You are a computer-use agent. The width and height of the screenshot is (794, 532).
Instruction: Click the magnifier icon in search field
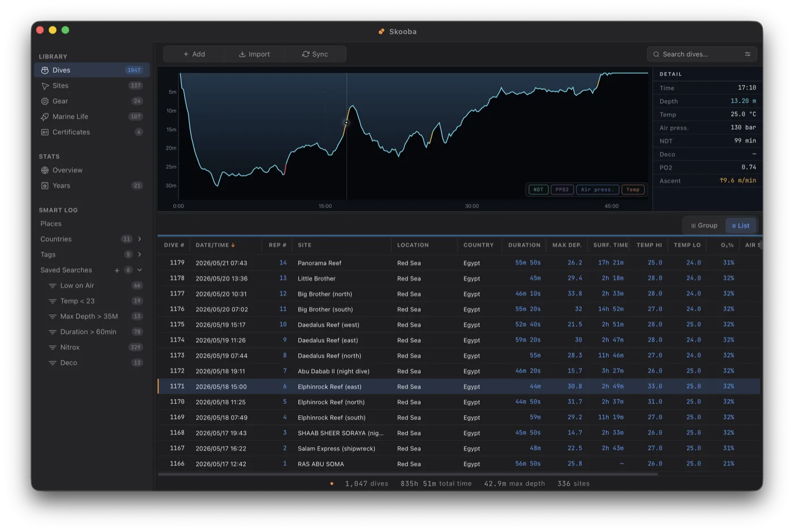656,54
